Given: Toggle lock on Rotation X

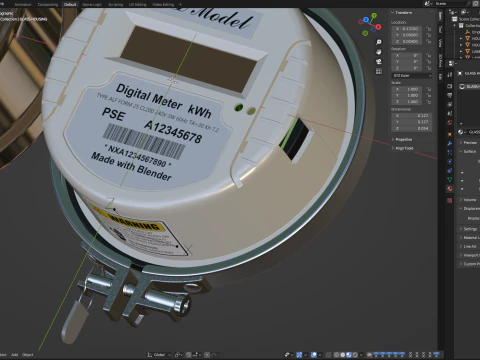Looking at the screenshot, I should click(429, 55).
